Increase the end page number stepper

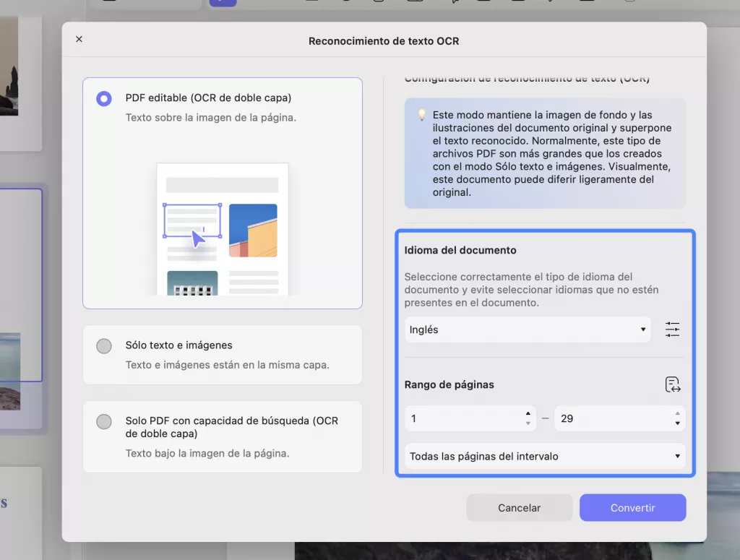point(677,413)
